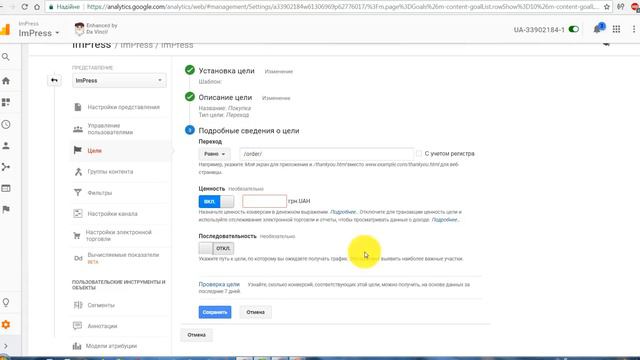
Task: Click Отмена next to Сохранить
Action: (256, 312)
